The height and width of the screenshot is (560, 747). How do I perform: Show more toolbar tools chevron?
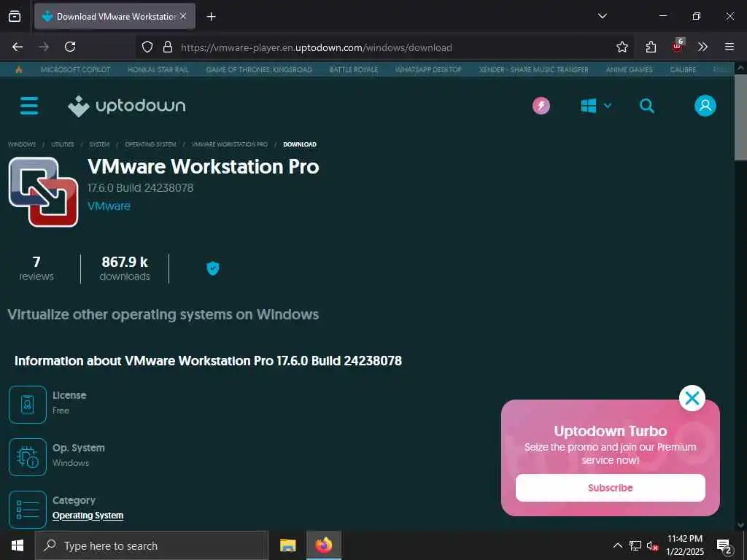click(x=703, y=47)
